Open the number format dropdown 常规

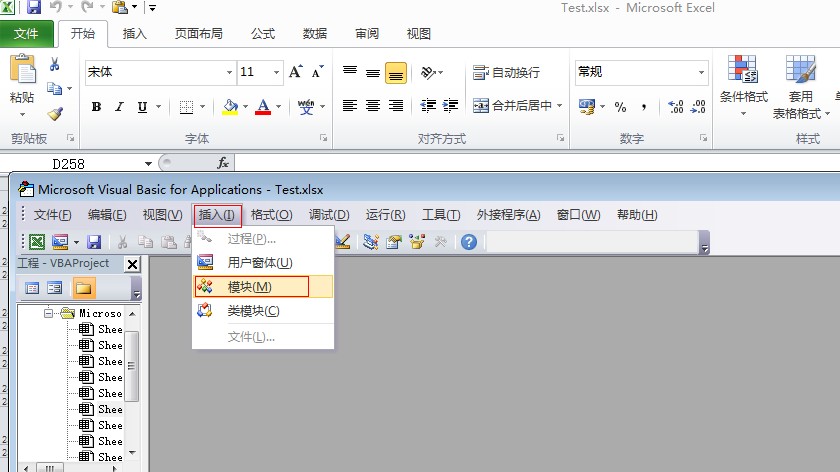click(701, 72)
